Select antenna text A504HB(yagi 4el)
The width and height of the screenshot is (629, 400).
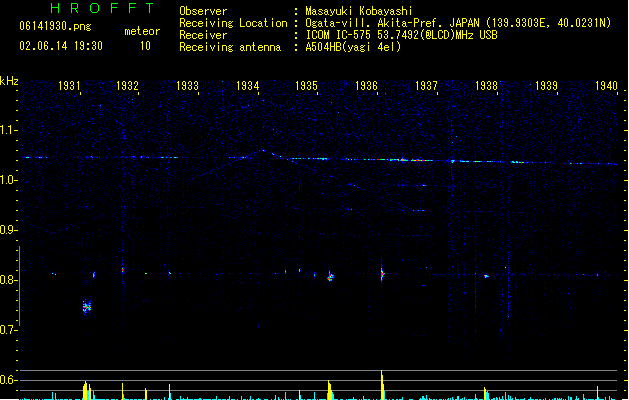pyautogui.click(x=353, y=47)
